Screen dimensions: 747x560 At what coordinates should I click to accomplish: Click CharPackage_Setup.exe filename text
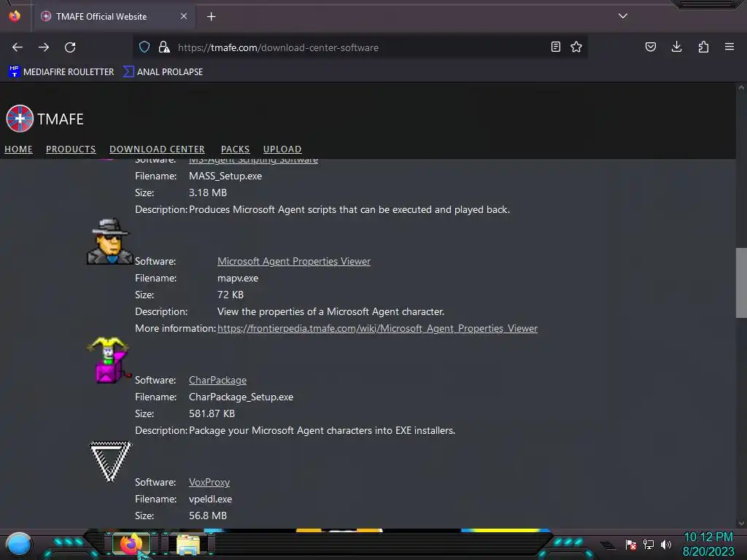(x=241, y=397)
